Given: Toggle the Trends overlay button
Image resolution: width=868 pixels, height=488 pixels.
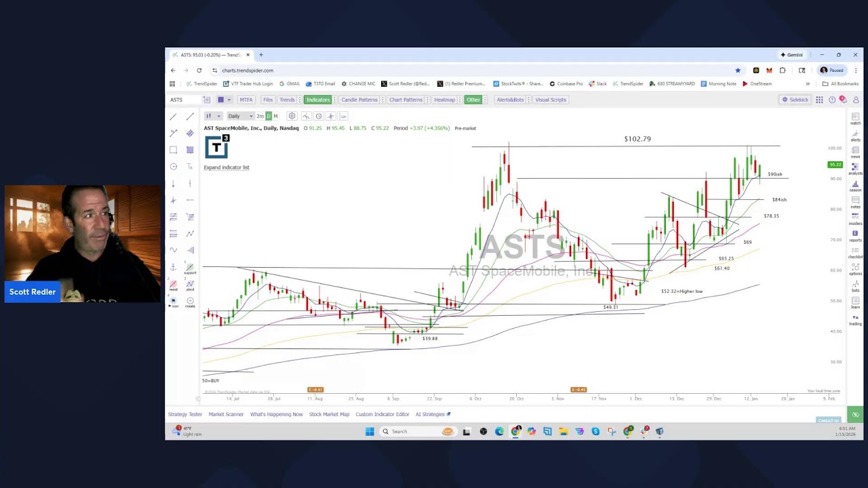Looking at the screenshot, I should [287, 100].
